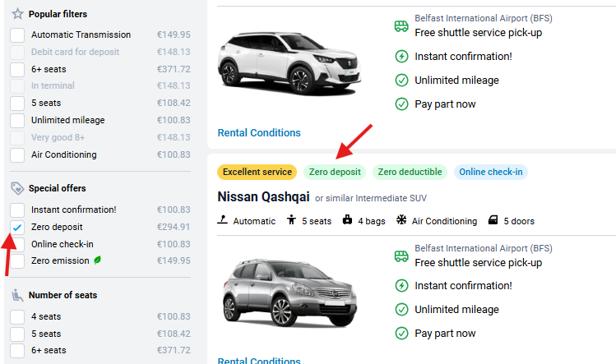This screenshot has width=616, height=364.
Task: Click the €294.91 Zero deposit price
Action: [x=174, y=227]
